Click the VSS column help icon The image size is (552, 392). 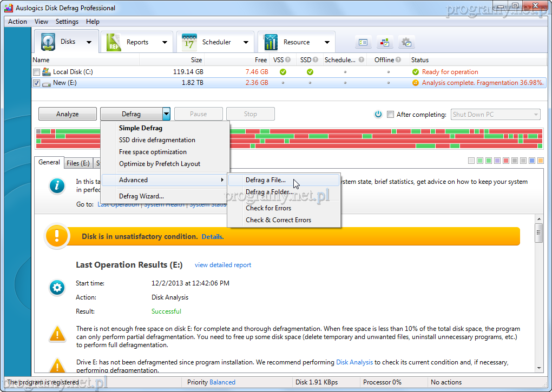288,60
